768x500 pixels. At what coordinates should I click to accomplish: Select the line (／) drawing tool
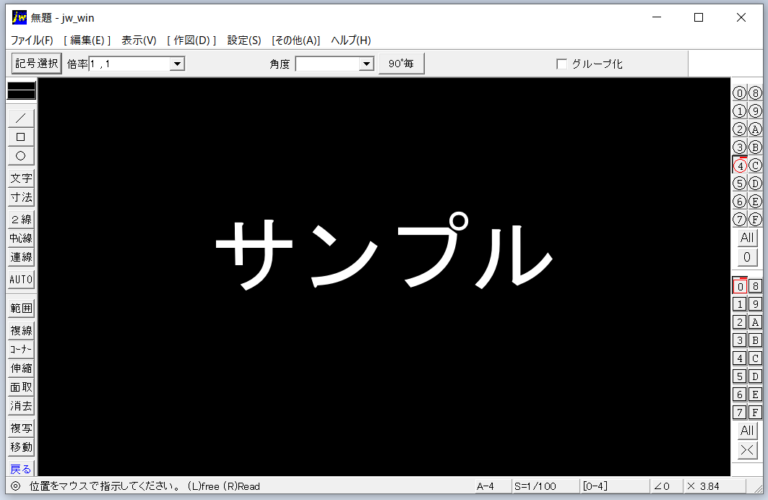(x=21, y=117)
